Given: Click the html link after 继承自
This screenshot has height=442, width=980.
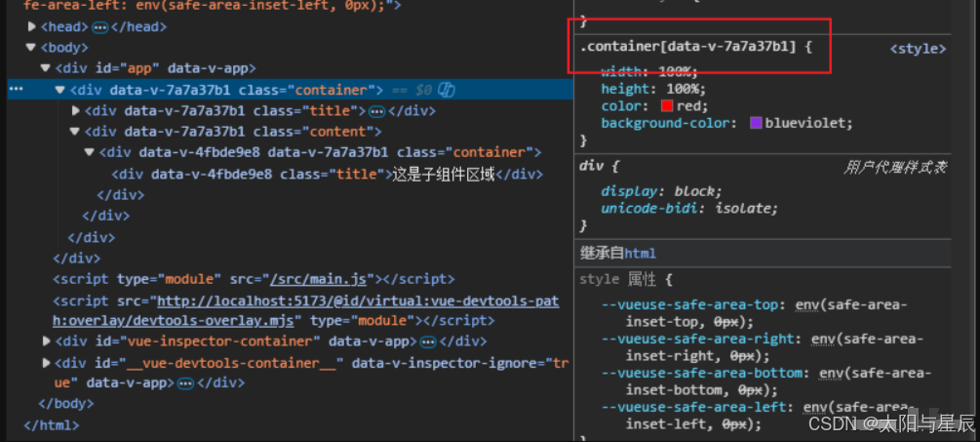Looking at the screenshot, I should [640, 253].
